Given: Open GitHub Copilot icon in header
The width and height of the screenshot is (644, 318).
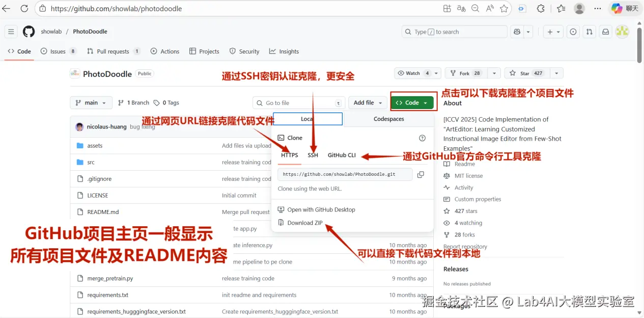Looking at the screenshot, I should 517,32.
